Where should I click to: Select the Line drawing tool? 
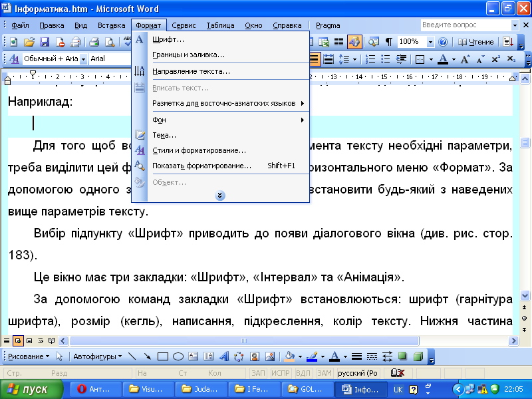pyautogui.click(x=132, y=356)
